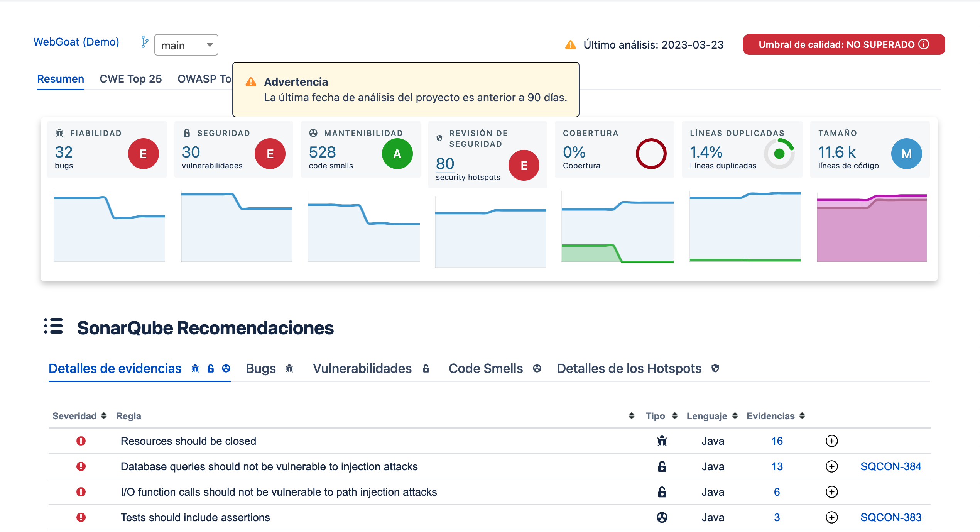Click severity icon for Database queries injection rule
This screenshot has width=980, height=532.
click(81, 466)
